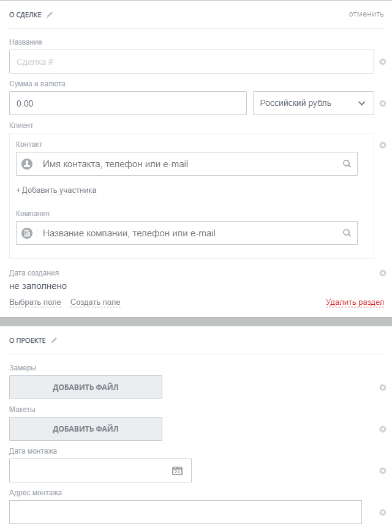Open settings gear for Сумма и валюта
The height and width of the screenshot is (532, 392).
pos(383,103)
